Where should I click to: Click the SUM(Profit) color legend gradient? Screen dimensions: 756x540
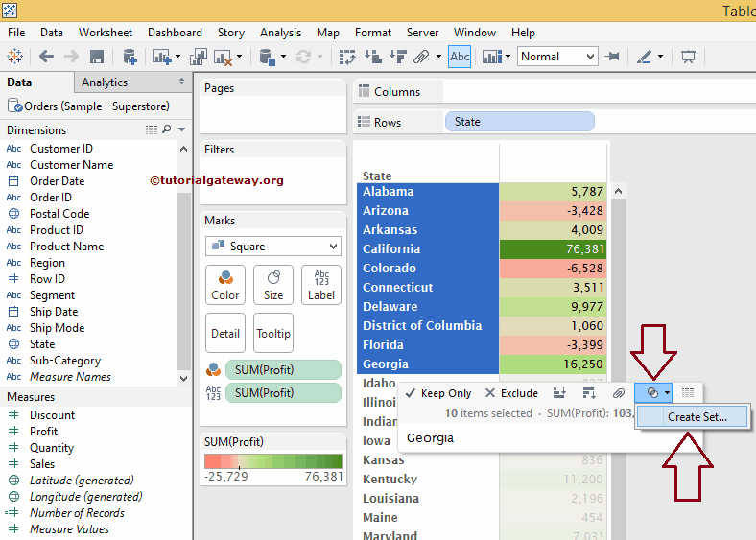pos(272,461)
